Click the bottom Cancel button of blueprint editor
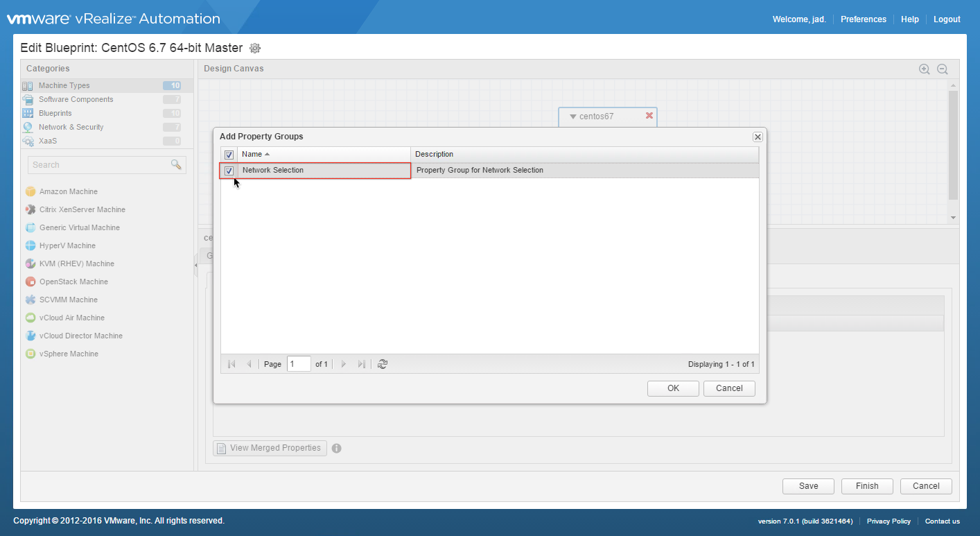Viewport: 980px width, 536px height. 926,486
